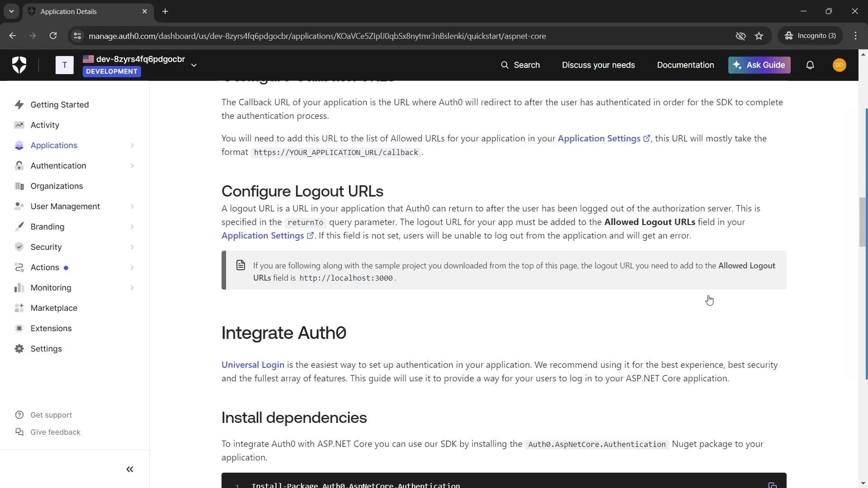Screen dimensions: 868x488
Task: Click the Settings gear icon in sidebar
Action: click(19, 348)
